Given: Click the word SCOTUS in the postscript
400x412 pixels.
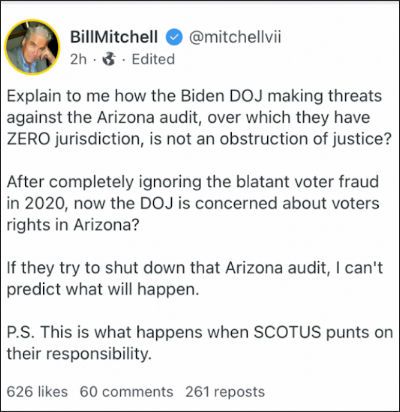Looking at the screenshot, I should click(x=287, y=332).
